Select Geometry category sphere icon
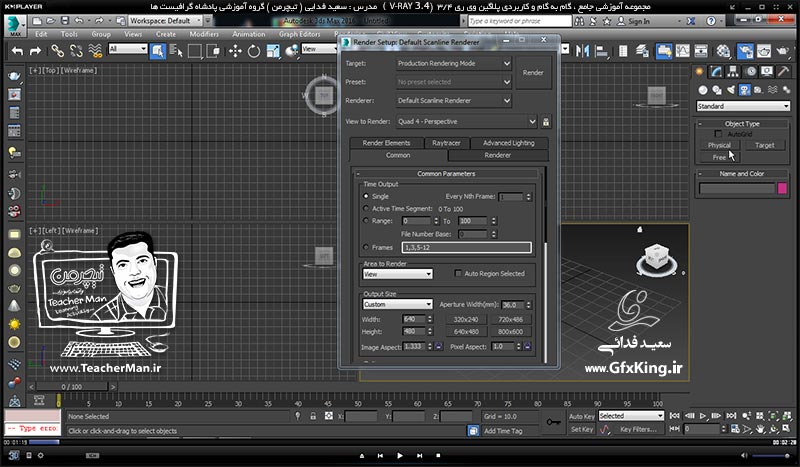Viewport: 800px width, 467px height. [x=703, y=90]
